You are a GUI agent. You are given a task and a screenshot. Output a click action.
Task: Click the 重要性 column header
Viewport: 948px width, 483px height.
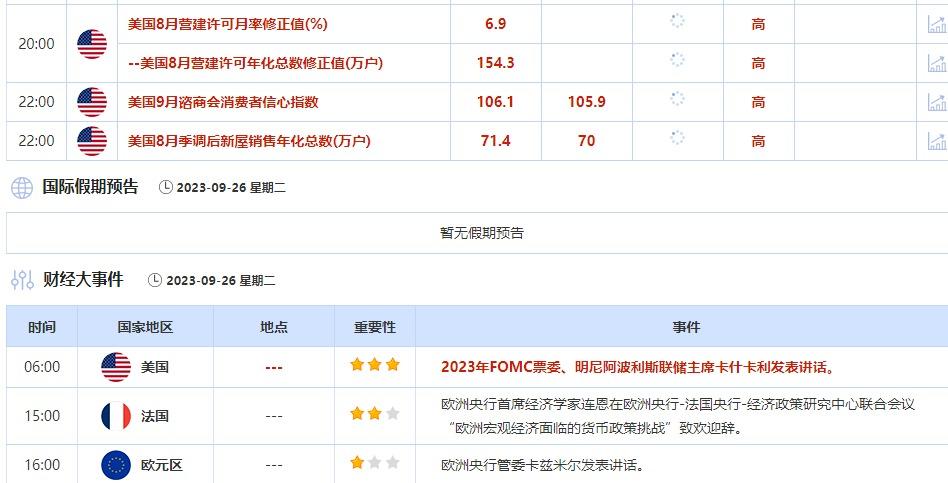point(375,327)
